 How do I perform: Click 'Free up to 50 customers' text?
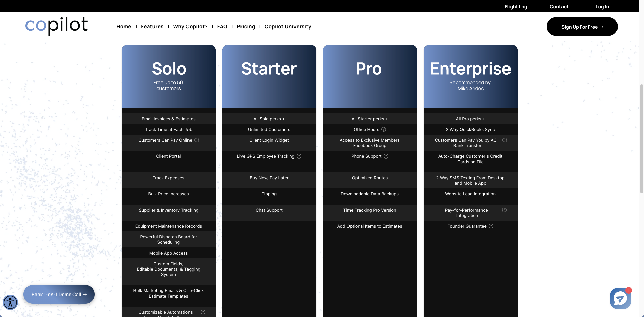point(168,85)
